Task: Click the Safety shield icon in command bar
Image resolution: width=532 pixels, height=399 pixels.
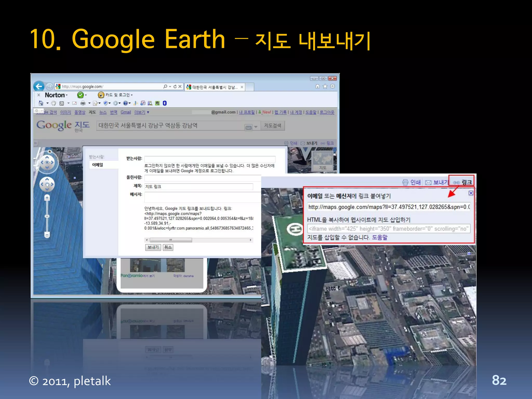Action: [x=105, y=103]
